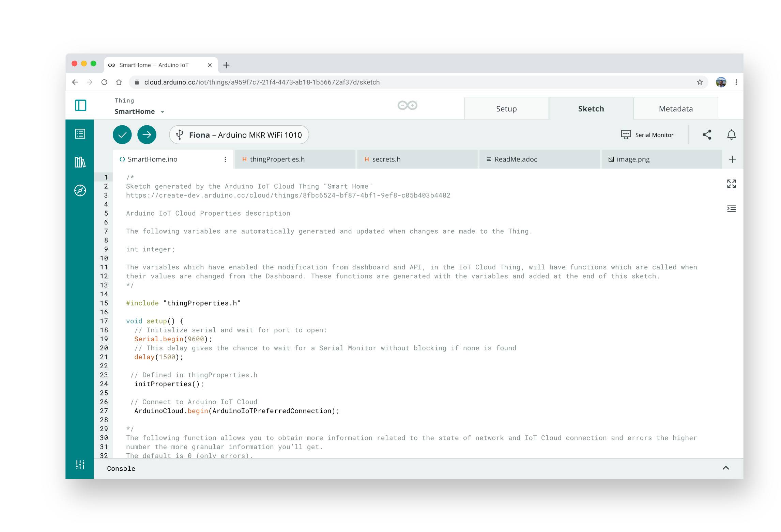781x532 pixels.
Task: Toggle the left navigation sidebar panel
Action: (x=81, y=105)
